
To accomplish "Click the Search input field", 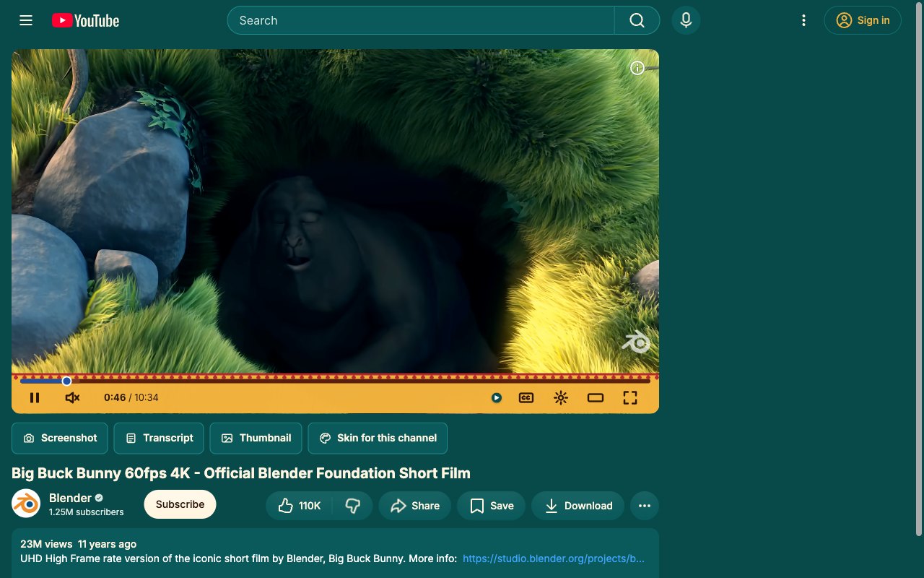I will 421,20.
